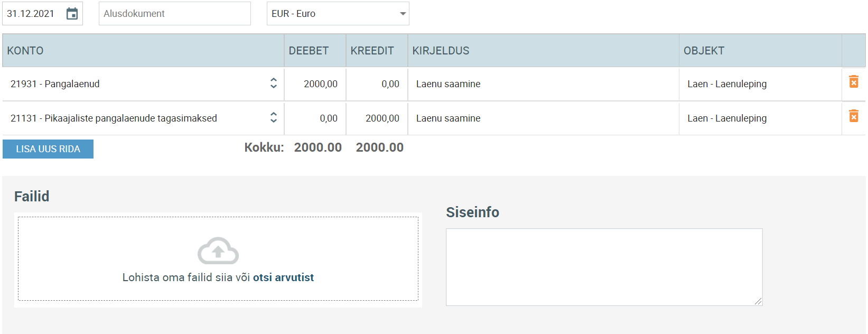Select first row Laen - Laenuleping object

pos(760,84)
